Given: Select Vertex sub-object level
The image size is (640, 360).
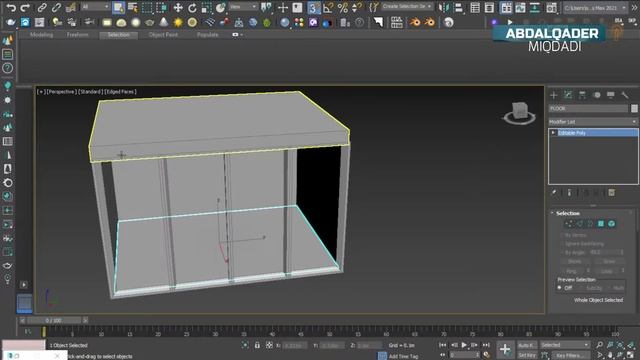Looking at the screenshot, I should 569,224.
